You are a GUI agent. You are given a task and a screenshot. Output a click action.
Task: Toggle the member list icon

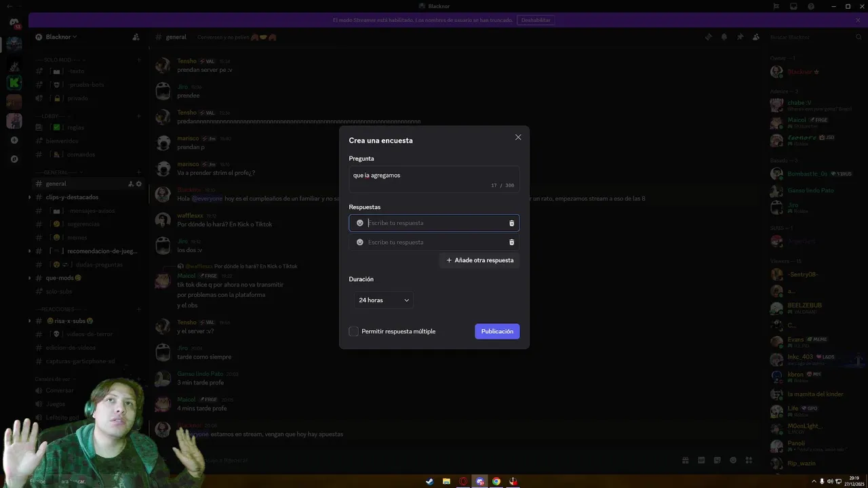(x=756, y=37)
